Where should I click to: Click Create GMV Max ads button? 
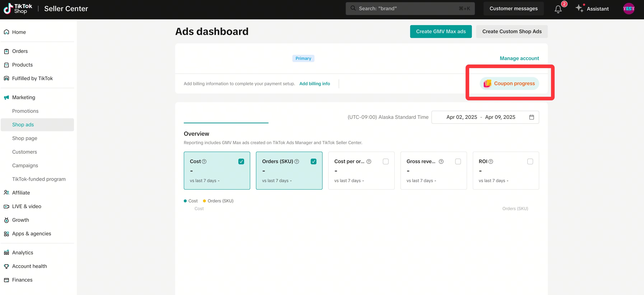point(441,31)
